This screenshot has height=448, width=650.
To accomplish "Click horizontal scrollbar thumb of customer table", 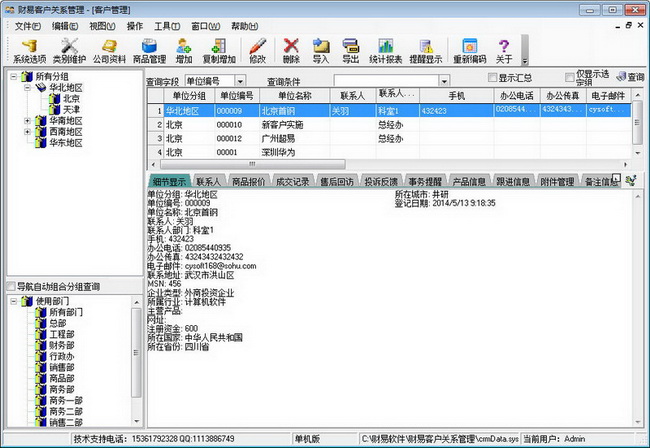I will pyautogui.click(x=252, y=164).
